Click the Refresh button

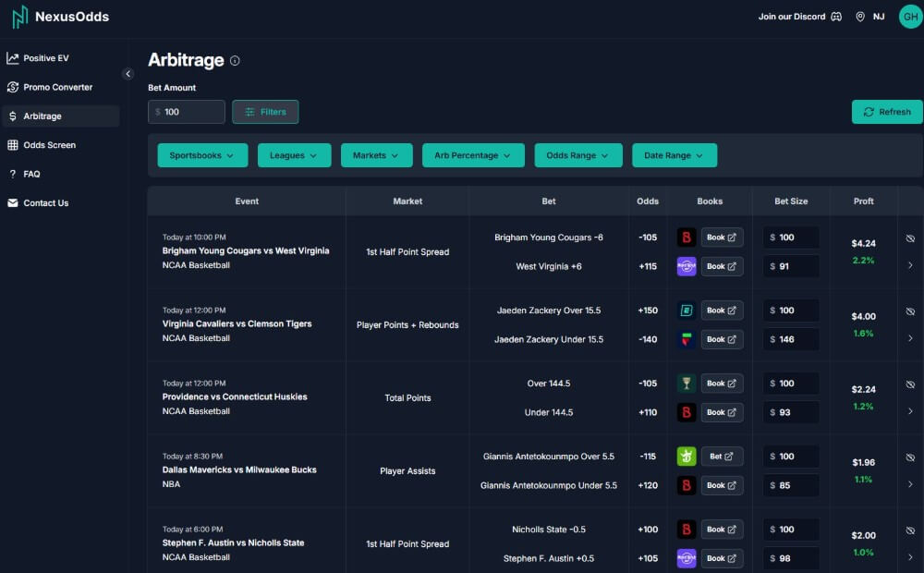[x=886, y=111]
